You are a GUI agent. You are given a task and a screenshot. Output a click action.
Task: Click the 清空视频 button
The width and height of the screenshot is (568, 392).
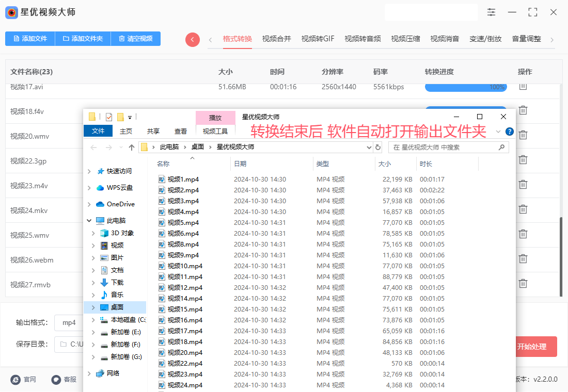[135, 39]
